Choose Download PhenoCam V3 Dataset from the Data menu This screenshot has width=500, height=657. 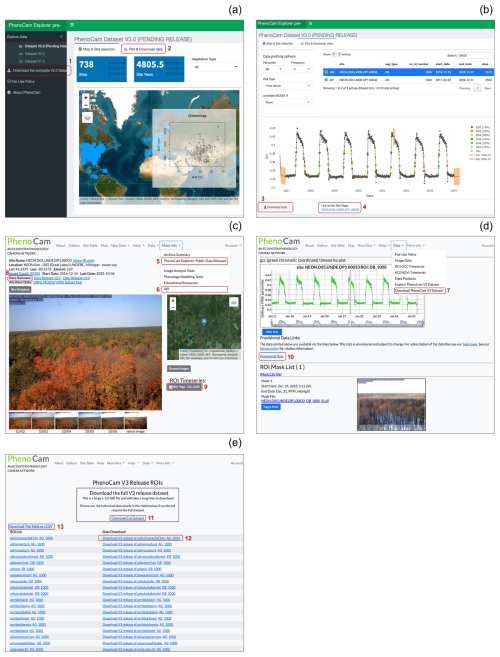tap(419, 290)
